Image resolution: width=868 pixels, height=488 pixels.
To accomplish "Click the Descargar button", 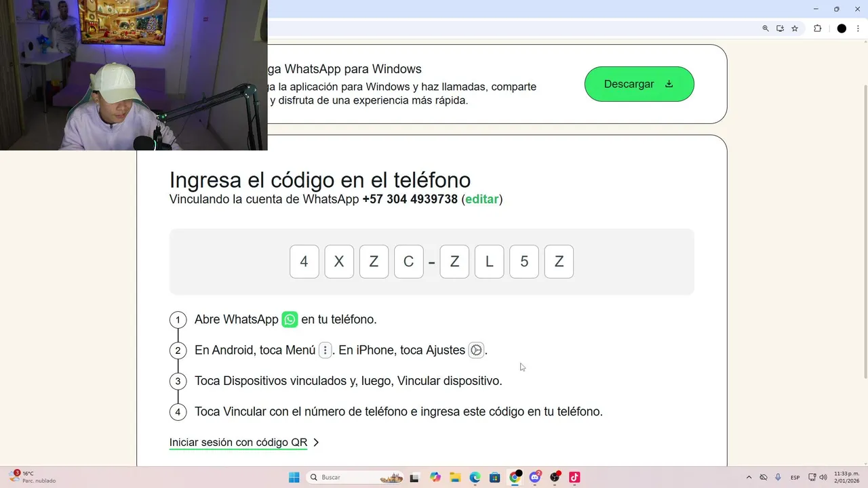I will click(639, 84).
